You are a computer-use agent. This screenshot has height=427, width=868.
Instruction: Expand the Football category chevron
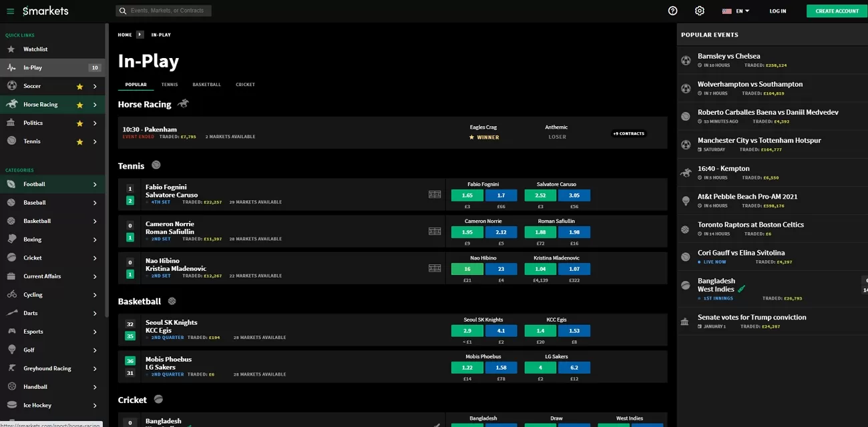[x=95, y=184]
